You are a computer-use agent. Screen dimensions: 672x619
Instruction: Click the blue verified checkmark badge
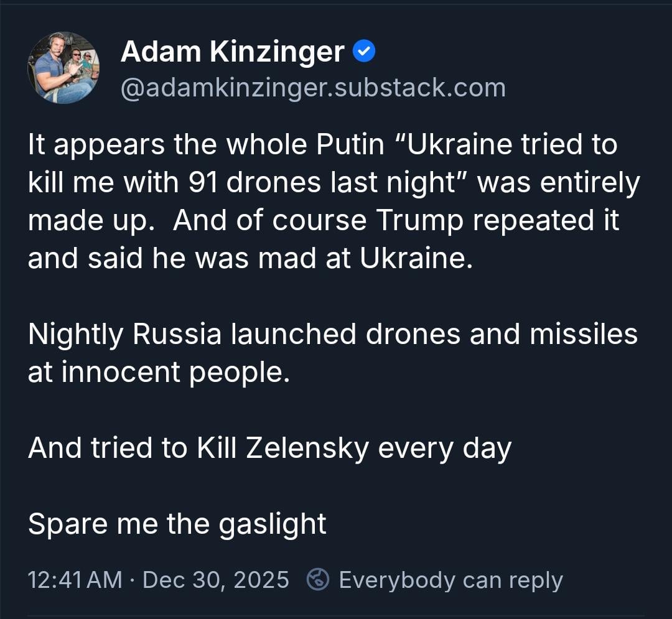tap(364, 52)
